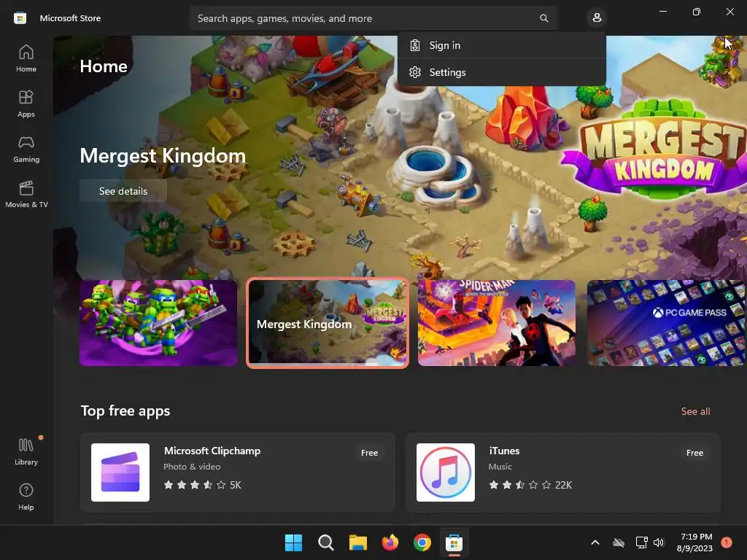Screen dimensions: 747x560
Task: Open the Apps section in sidebar
Action: pos(26,104)
